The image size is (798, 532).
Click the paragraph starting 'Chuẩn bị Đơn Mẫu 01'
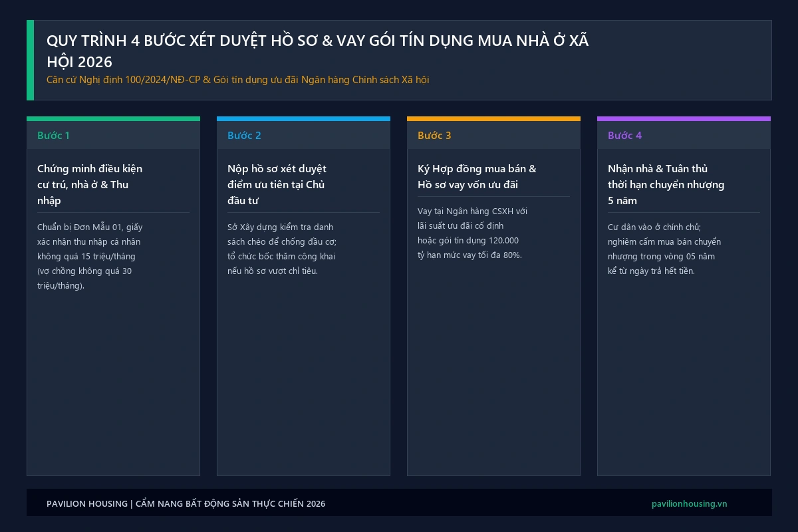point(90,257)
